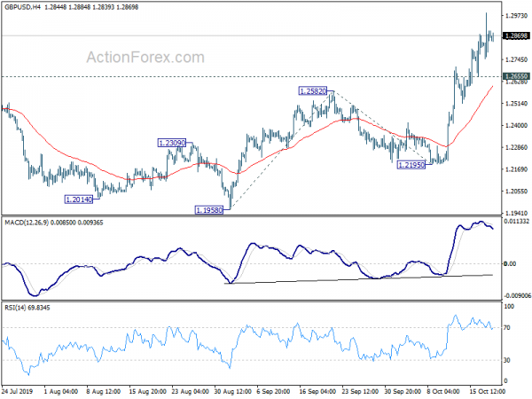Click the ActionForex.com watermark
Viewport: 532px width, 399px height.
point(145,57)
